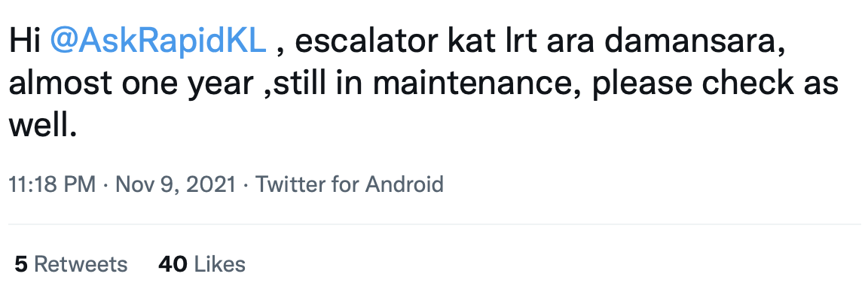This screenshot has height=289, width=868.
Task: Click the Twitter for Android source link
Action: point(350,184)
